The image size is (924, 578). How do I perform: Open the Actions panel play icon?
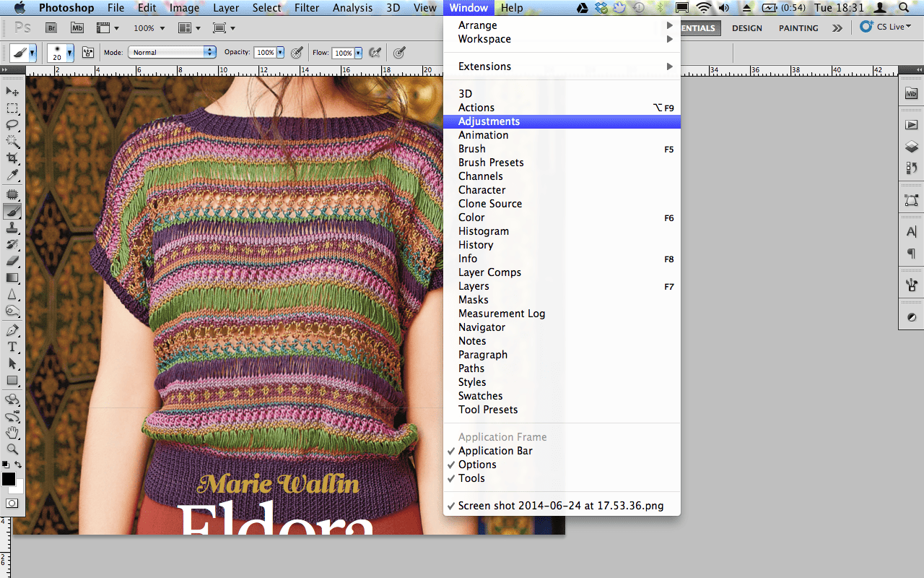tap(911, 126)
